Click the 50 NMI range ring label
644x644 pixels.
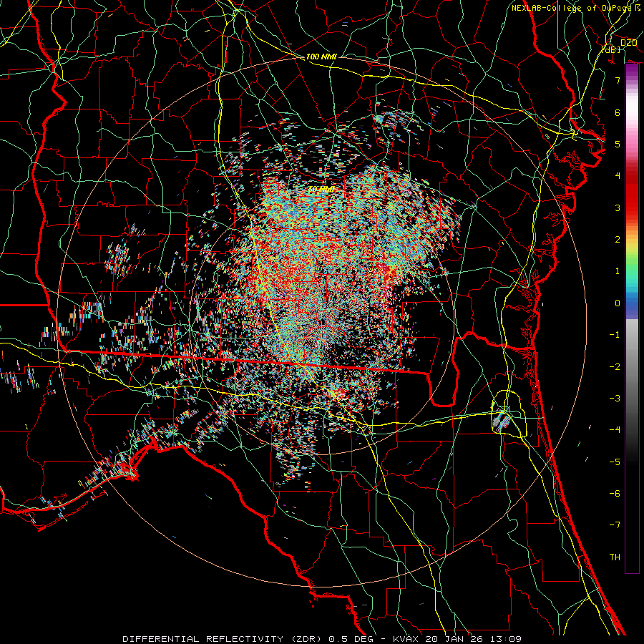tap(321, 190)
